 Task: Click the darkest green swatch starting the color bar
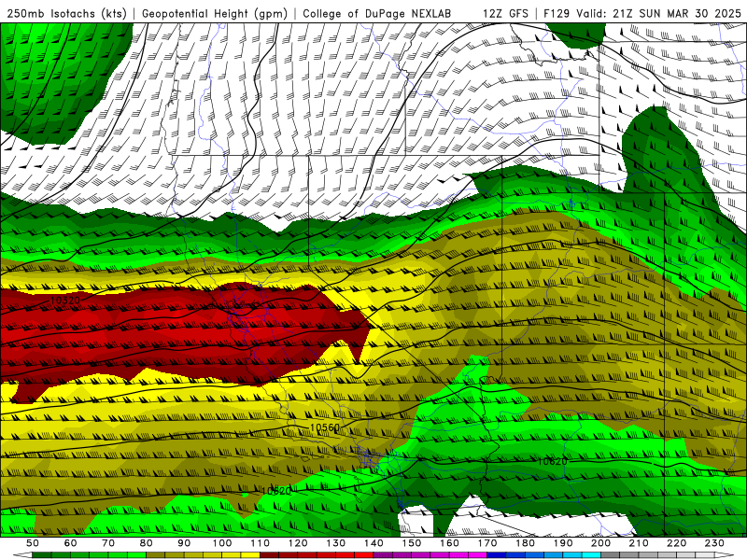41,555
